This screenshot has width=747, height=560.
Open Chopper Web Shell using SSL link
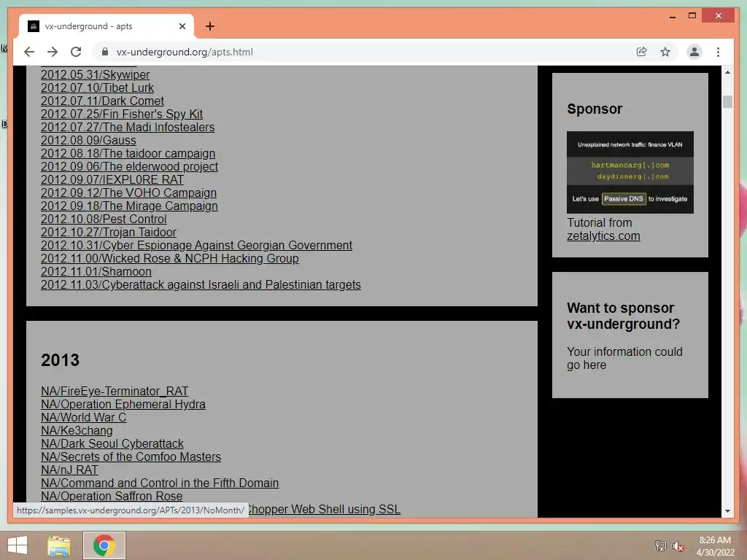[324, 509]
